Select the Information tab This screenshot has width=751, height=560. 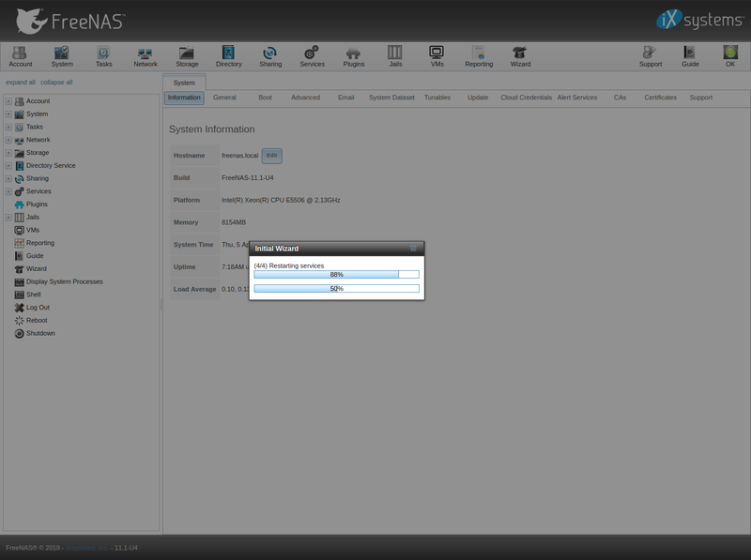tap(184, 98)
